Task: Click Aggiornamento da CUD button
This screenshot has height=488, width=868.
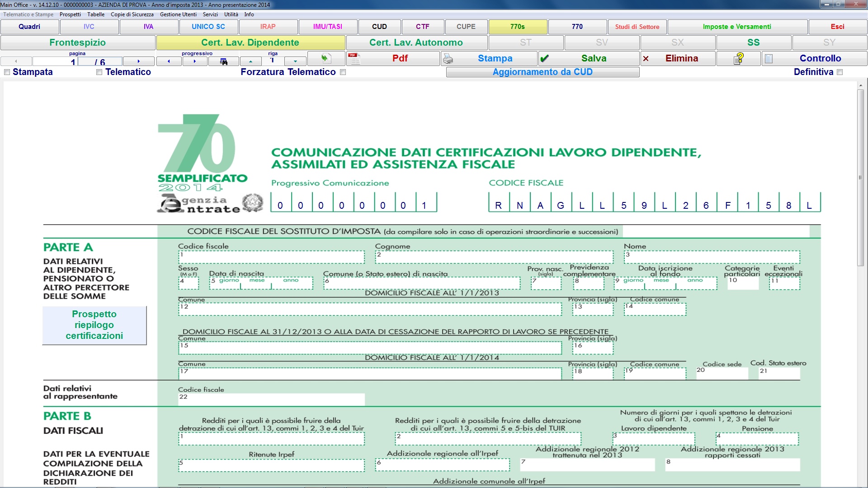Action: click(x=542, y=72)
